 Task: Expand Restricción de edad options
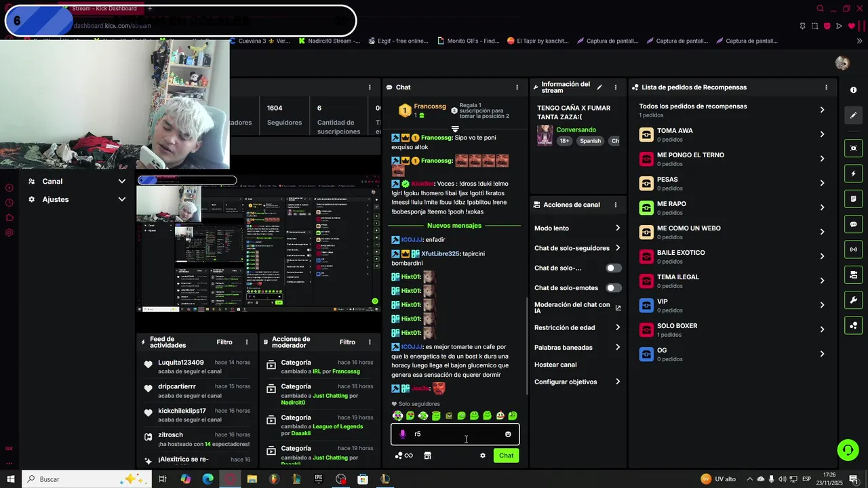tap(577, 327)
